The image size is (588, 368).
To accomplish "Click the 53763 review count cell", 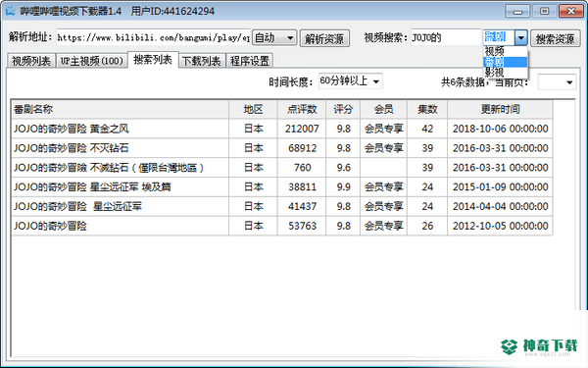I will click(x=302, y=226).
